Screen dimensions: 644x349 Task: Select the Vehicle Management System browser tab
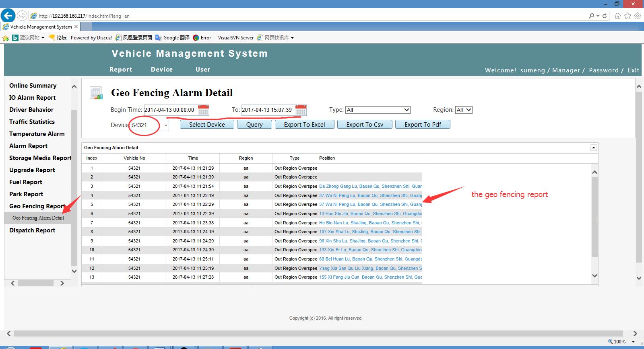[41, 27]
